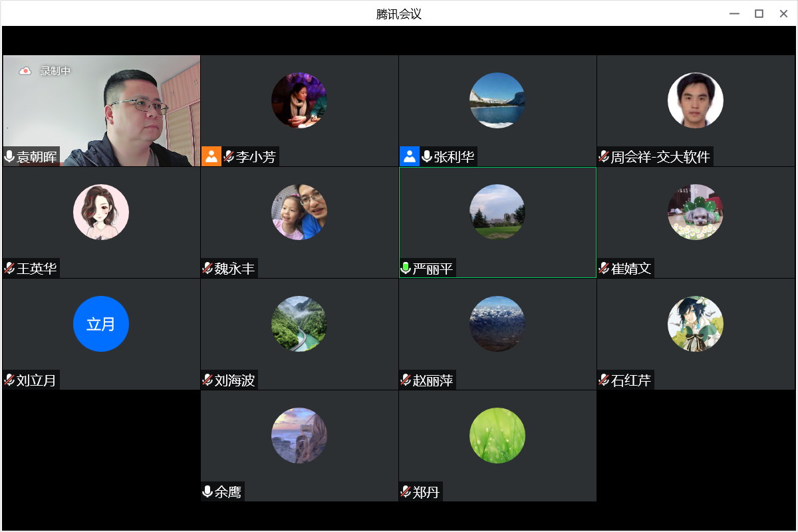Viewport: 798px width, 532px height.
Task: Click the name label 赵丽萍
Action: 433,380
